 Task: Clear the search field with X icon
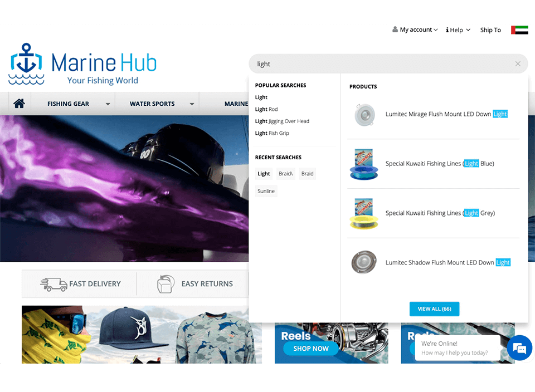(x=518, y=64)
